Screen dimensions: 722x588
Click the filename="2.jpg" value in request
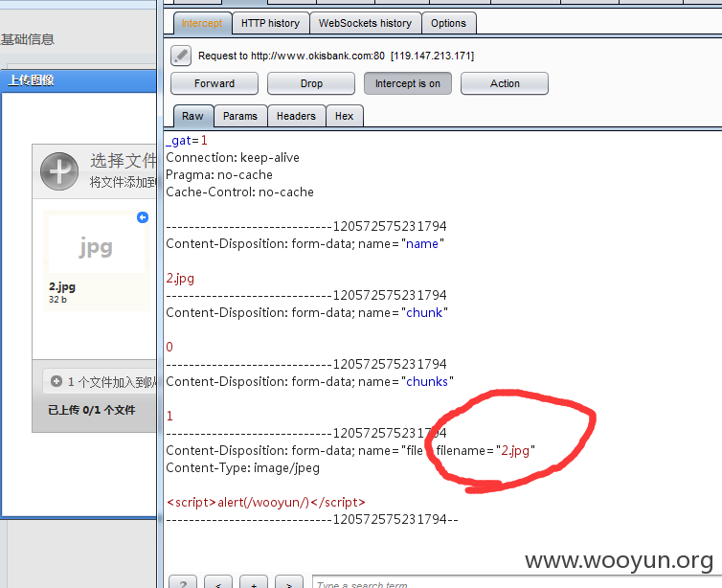point(485,450)
